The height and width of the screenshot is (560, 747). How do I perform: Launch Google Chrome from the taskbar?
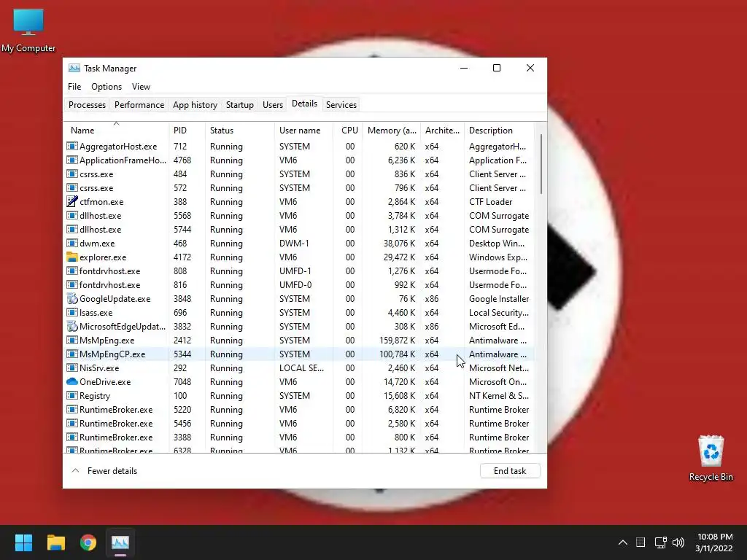88,542
